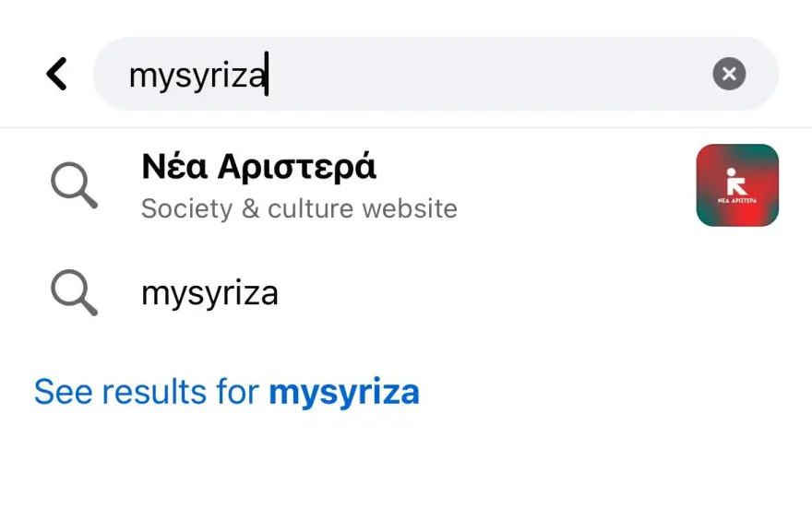Go back with the left arrow icon

click(57, 74)
